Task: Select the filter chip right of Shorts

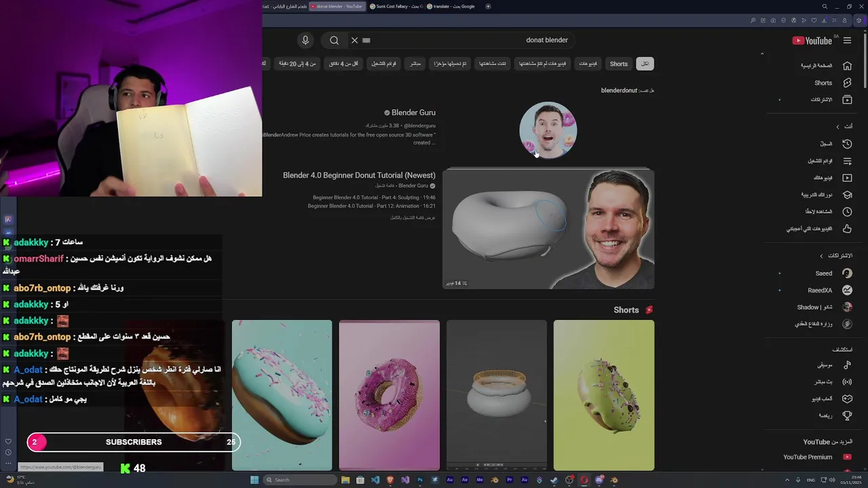Action: tap(645, 64)
